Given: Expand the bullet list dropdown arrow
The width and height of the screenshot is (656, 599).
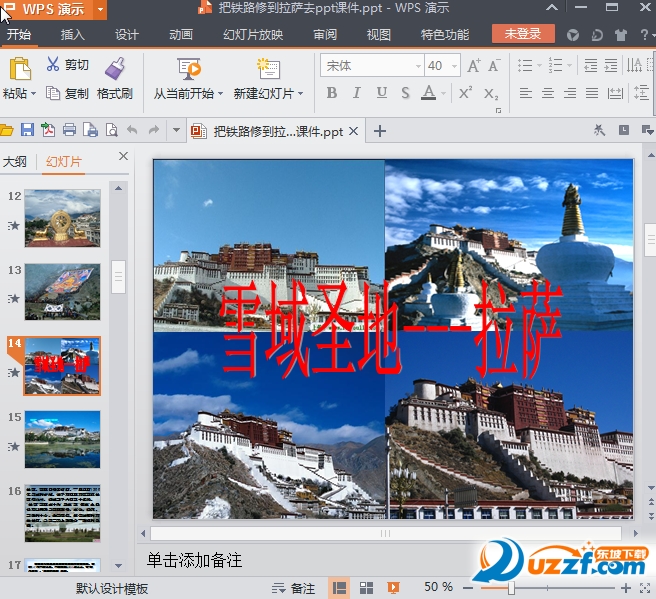Looking at the screenshot, I should pyautogui.click(x=539, y=65).
